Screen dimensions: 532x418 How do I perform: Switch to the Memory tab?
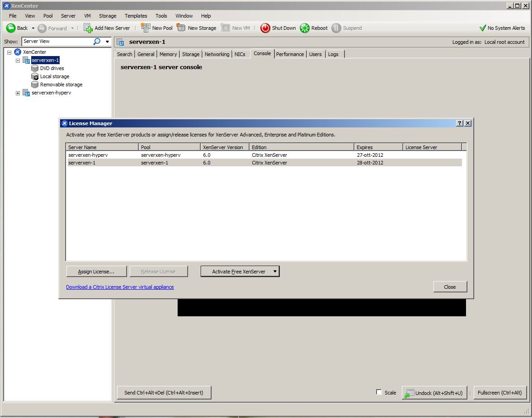[x=168, y=54]
